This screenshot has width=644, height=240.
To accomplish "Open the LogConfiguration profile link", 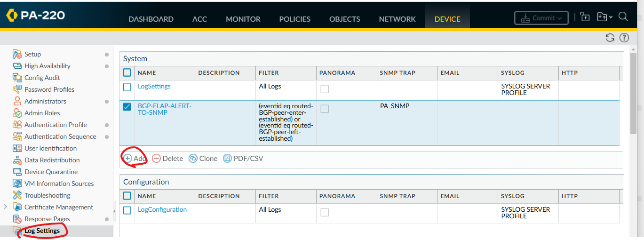I will (x=162, y=210).
